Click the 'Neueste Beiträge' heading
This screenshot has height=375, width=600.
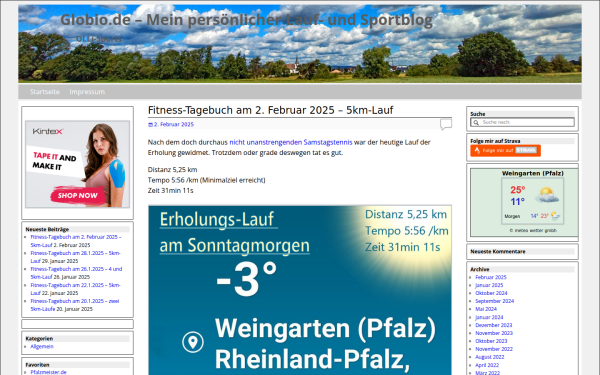[47, 230]
